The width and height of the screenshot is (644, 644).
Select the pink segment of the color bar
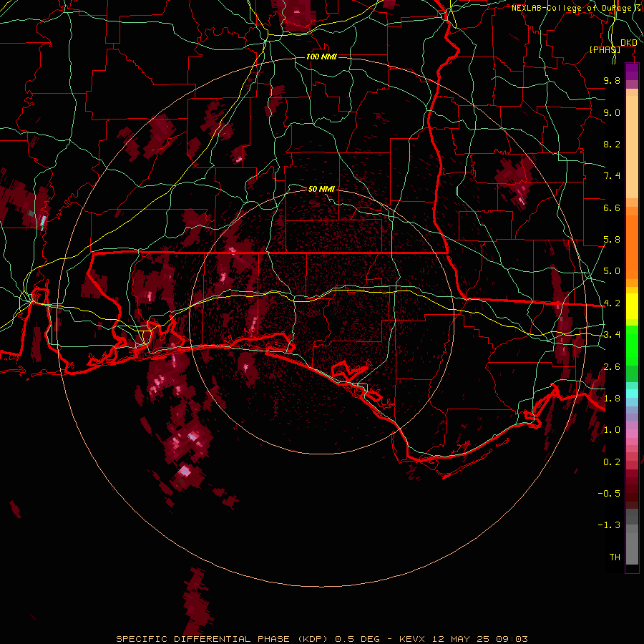pyautogui.click(x=632, y=434)
